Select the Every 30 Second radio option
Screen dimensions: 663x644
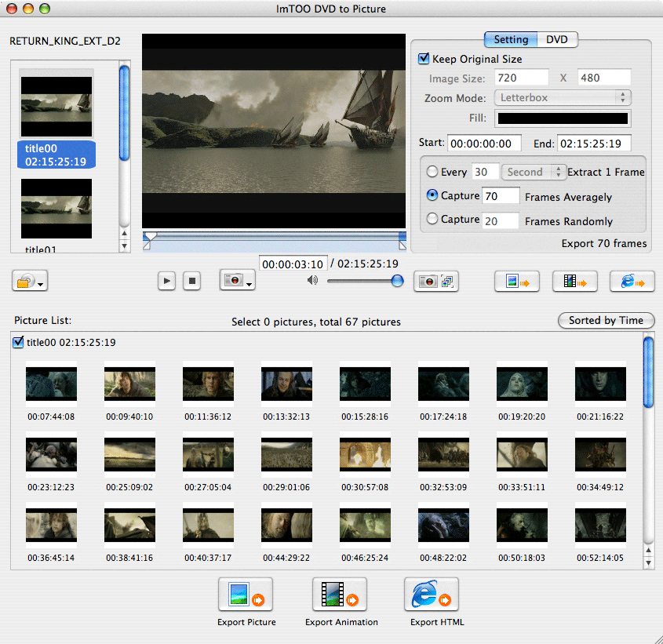click(432, 172)
